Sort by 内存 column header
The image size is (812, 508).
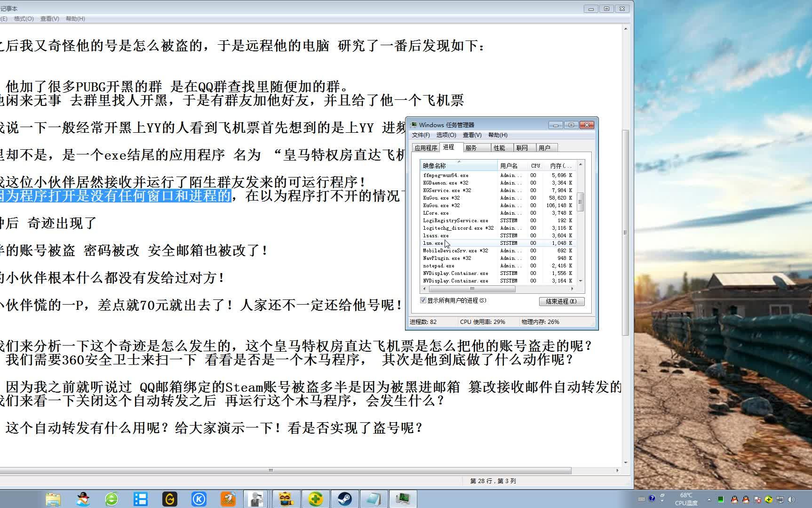pyautogui.click(x=560, y=166)
